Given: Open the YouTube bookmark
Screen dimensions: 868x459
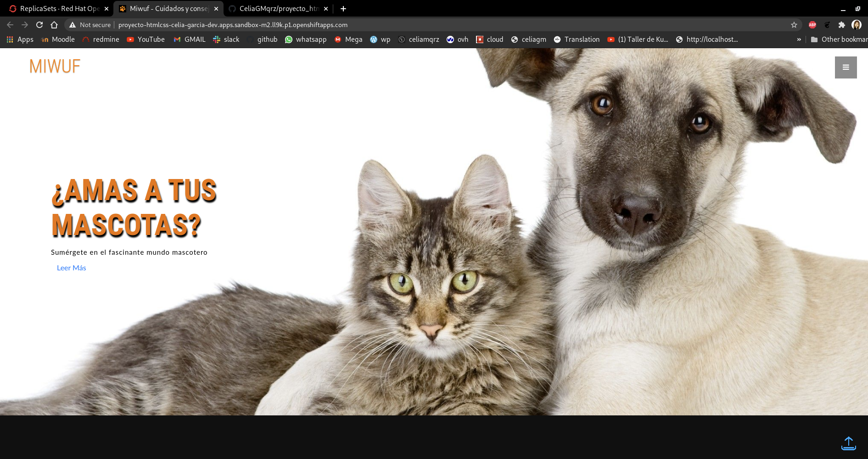Looking at the screenshot, I should point(146,39).
